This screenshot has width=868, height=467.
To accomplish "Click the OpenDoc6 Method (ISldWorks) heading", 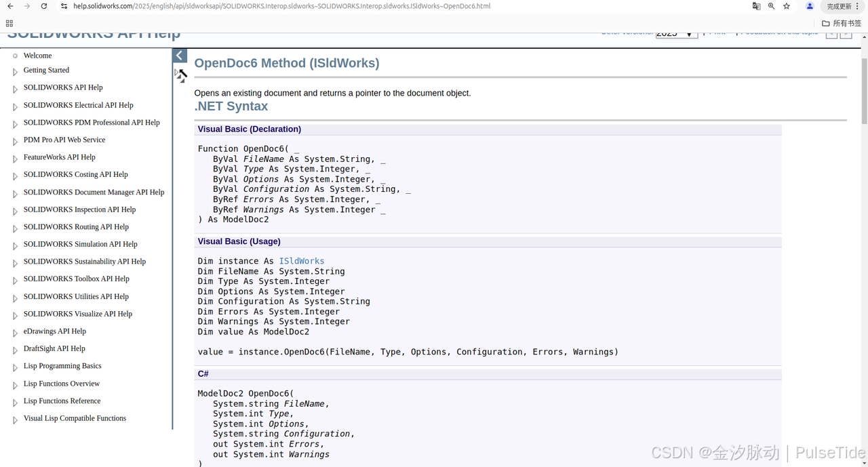I will (x=287, y=63).
